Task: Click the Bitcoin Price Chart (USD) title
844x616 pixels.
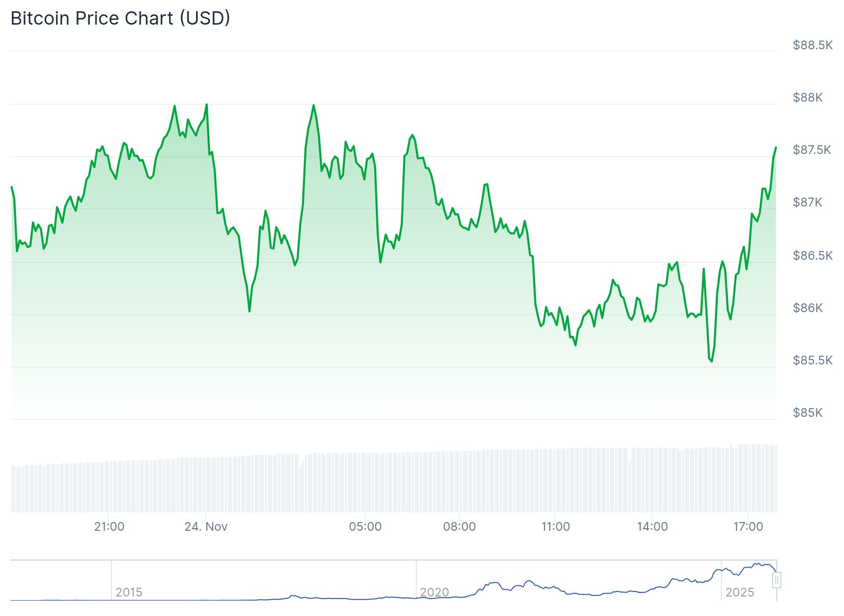Action: [120, 18]
